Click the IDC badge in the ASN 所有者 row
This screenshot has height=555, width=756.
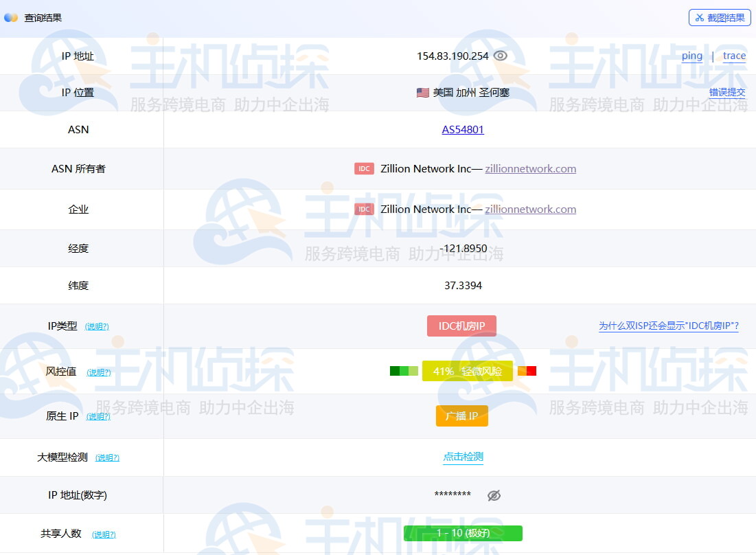tap(364, 168)
